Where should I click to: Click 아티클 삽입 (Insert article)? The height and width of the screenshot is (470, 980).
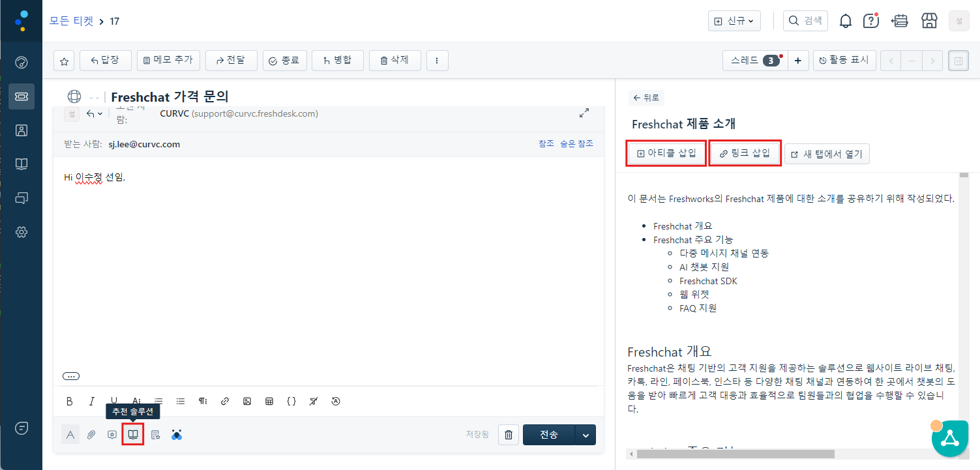click(666, 154)
